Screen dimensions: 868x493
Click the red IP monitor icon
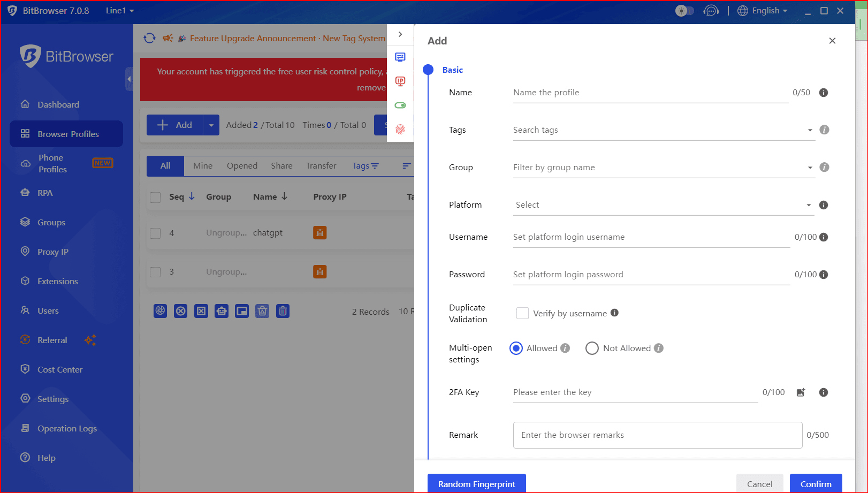[400, 81]
